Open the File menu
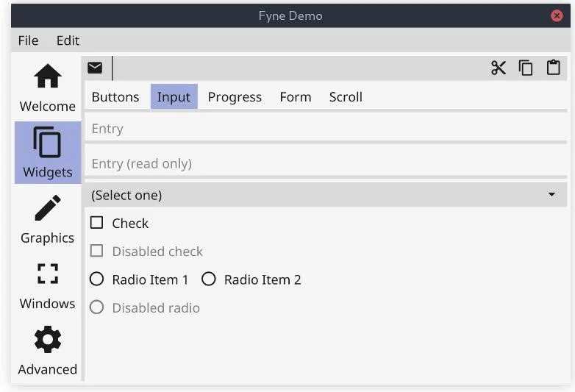 tap(28, 40)
